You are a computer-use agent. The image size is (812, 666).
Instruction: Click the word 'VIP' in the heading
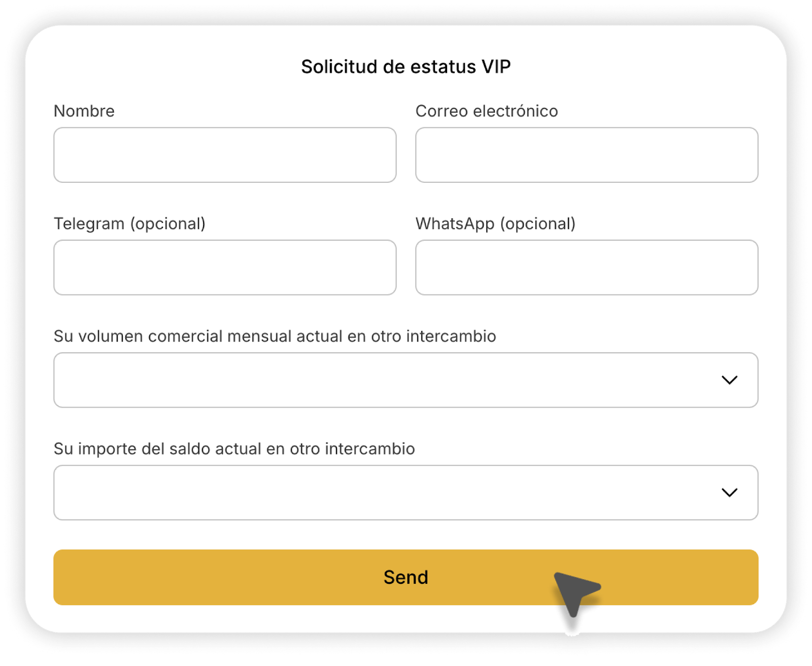(x=496, y=66)
